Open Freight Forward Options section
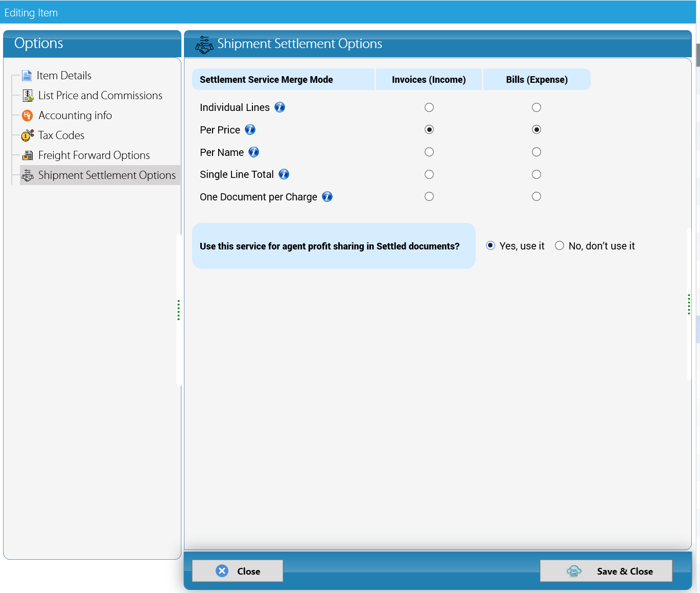The height and width of the screenshot is (593, 700). (x=94, y=155)
